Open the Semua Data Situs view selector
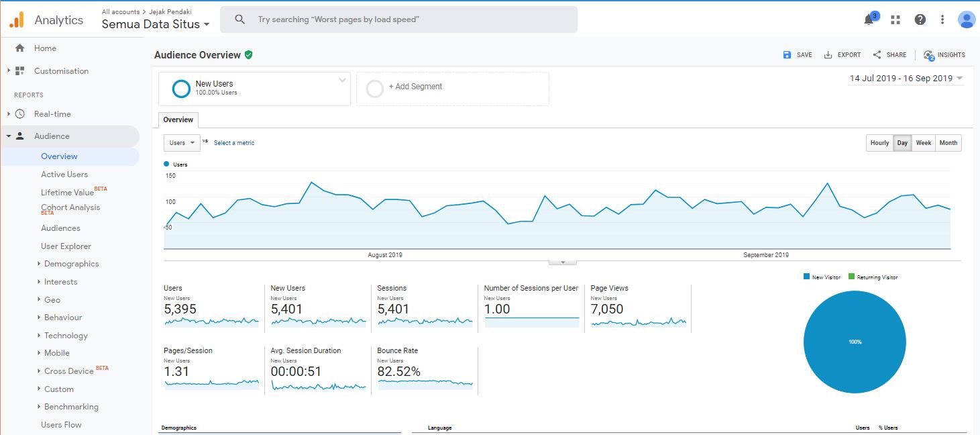The height and width of the screenshot is (435, 980). tap(156, 24)
